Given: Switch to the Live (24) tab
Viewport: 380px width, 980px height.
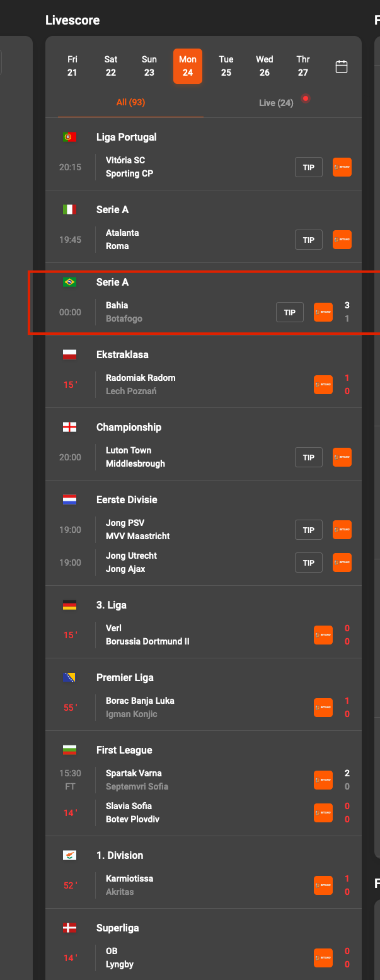Looking at the screenshot, I should [x=276, y=102].
